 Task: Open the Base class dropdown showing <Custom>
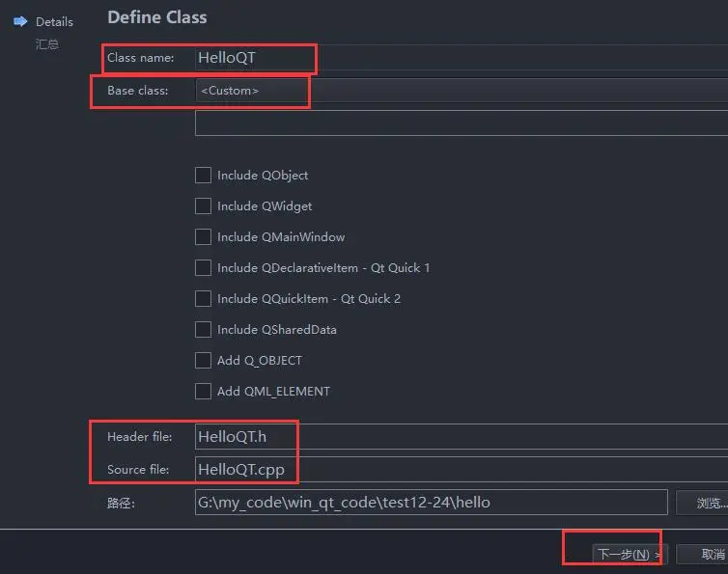[x=460, y=91]
